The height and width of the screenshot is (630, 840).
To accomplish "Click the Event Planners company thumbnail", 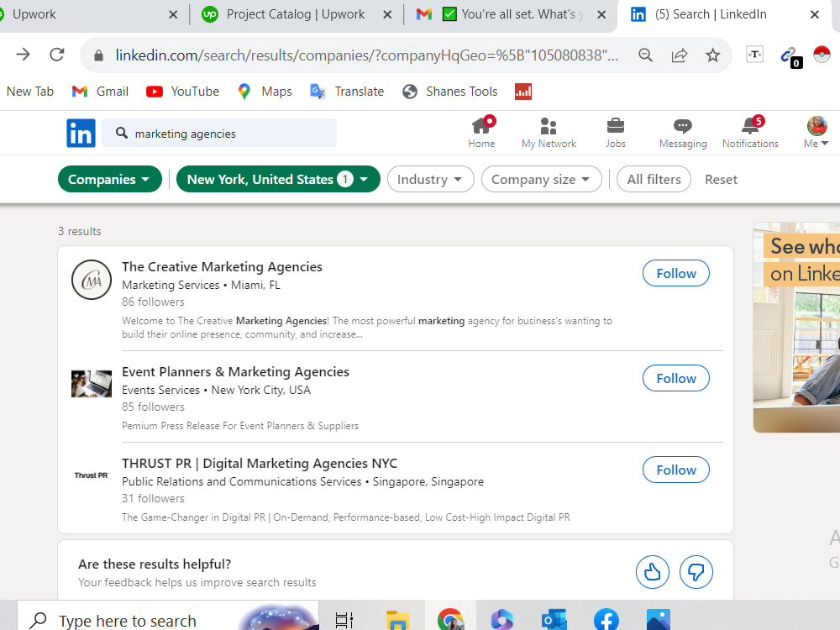I will click(92, 384).
